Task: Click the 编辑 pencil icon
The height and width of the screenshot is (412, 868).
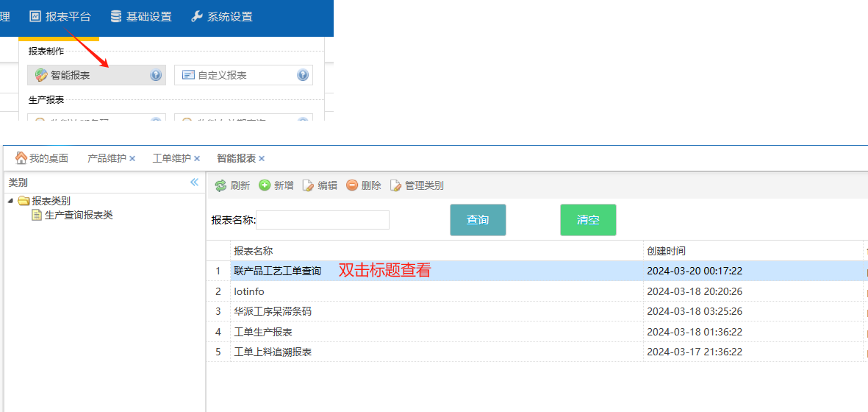Action: (308, 185)
